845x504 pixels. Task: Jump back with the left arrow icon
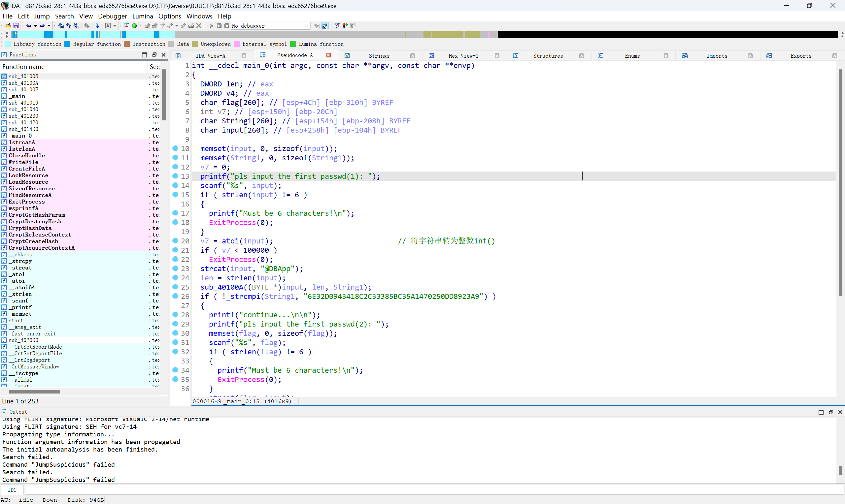tap(28, 26)
